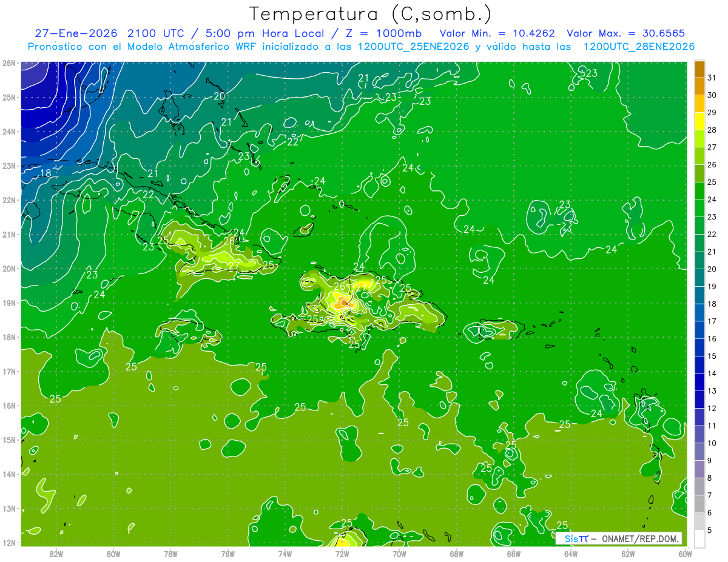The image size is (728, 562).
Task: Select the date text '27-Ene-2026 2100 UTC'
Action: click(x=110, y=33)
